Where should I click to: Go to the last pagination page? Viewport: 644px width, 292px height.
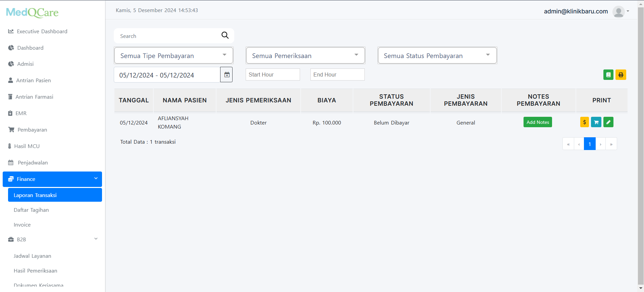pos(611,144)
